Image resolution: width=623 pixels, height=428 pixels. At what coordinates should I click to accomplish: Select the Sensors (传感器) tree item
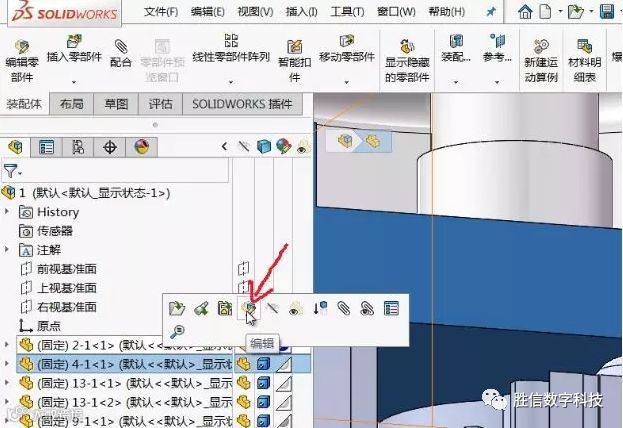(x=55, y=230)
